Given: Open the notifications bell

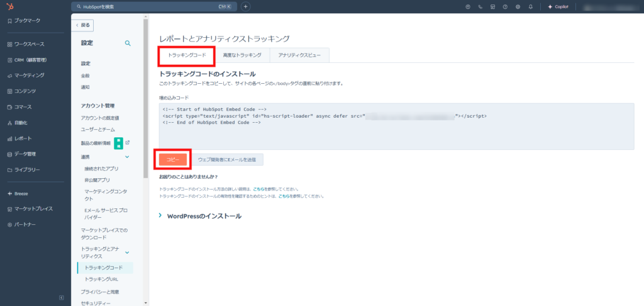Looking at the screenshot, I should click(x=531, y=6).
